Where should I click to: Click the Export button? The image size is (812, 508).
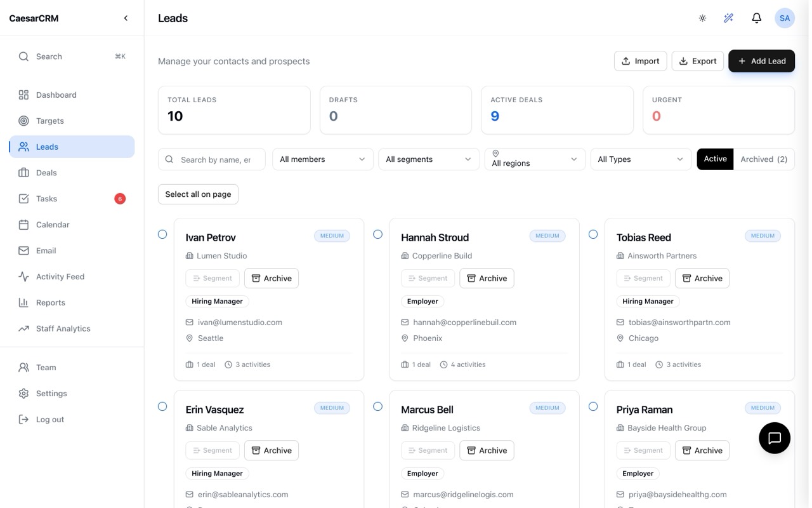click(698, 61)
